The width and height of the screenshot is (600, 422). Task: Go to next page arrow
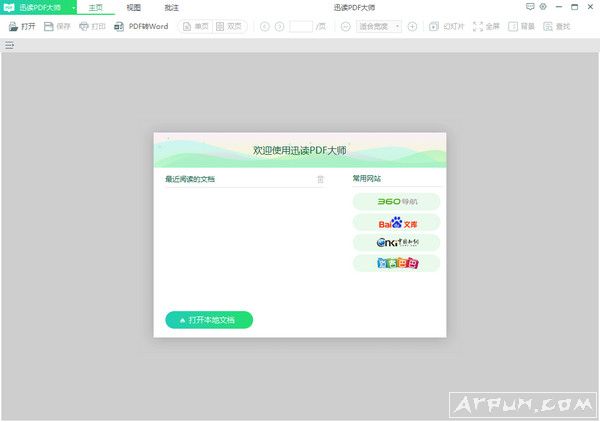click(x=280, y=26)
